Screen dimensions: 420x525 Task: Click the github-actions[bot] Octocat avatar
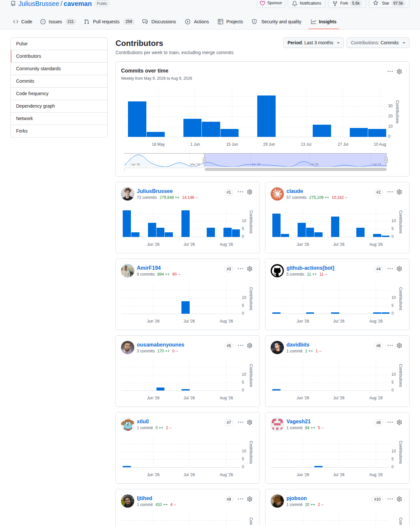277,271
